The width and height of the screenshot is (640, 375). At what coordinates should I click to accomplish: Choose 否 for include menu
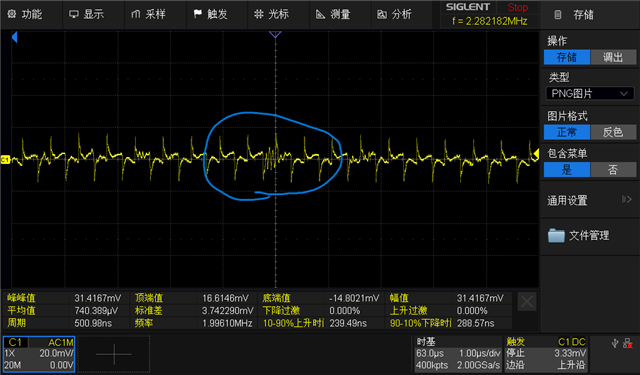click(x=613, y=169)
